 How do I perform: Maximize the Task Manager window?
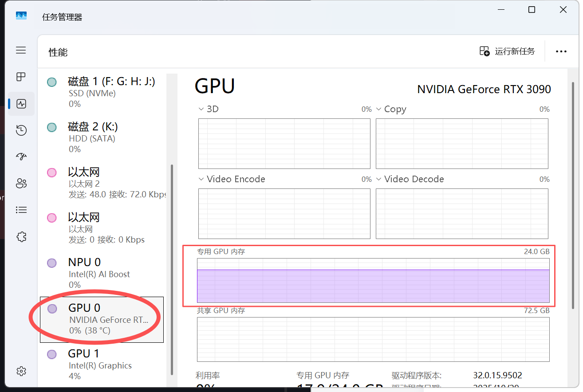tap(532, 10)
